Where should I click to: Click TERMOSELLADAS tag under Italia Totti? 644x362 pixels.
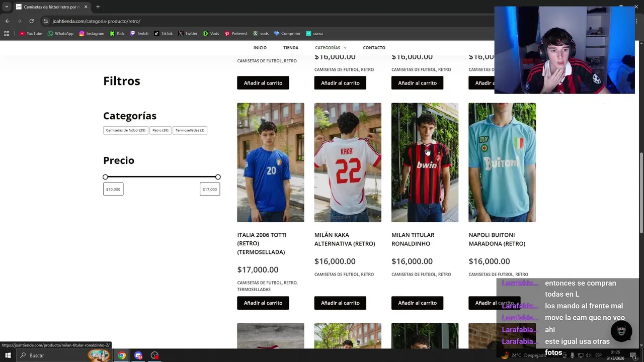254,290
